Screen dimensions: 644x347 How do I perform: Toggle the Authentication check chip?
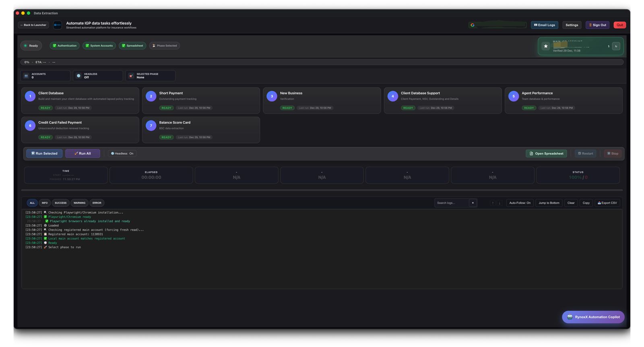[64, 45]
